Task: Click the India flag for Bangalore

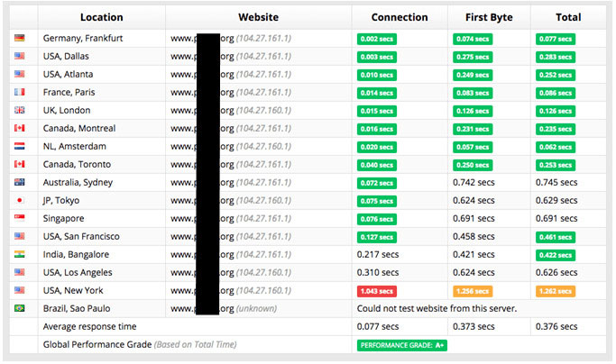Action: tap(19, 254)
